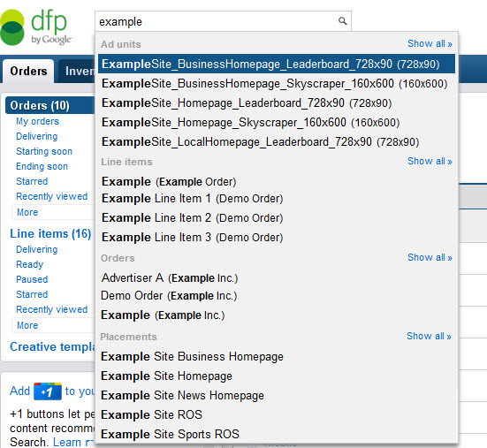The image size is (487, 448).
Task: Click the search magnifier icon
Action: [342, 21]
